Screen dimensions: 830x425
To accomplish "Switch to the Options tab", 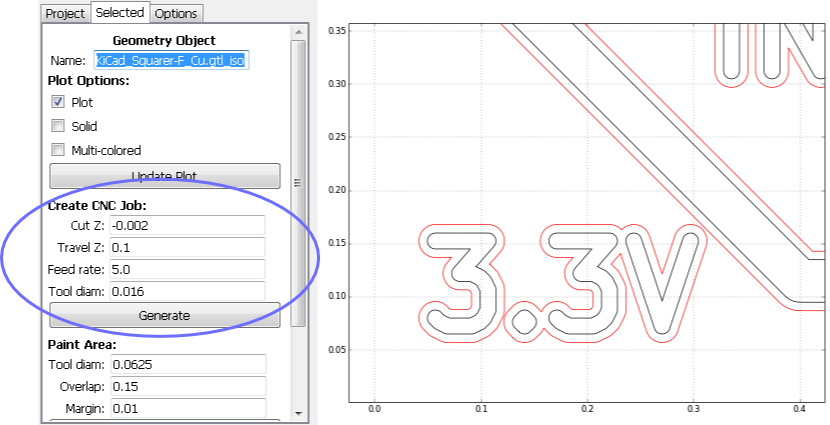I will (177, 13).
